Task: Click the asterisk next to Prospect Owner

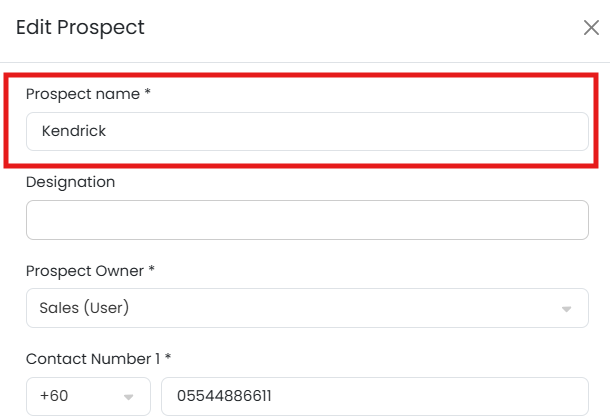Action: 152,270
